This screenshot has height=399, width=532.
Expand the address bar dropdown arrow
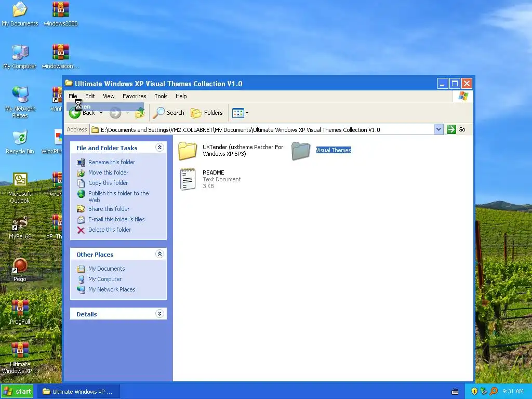438,129
